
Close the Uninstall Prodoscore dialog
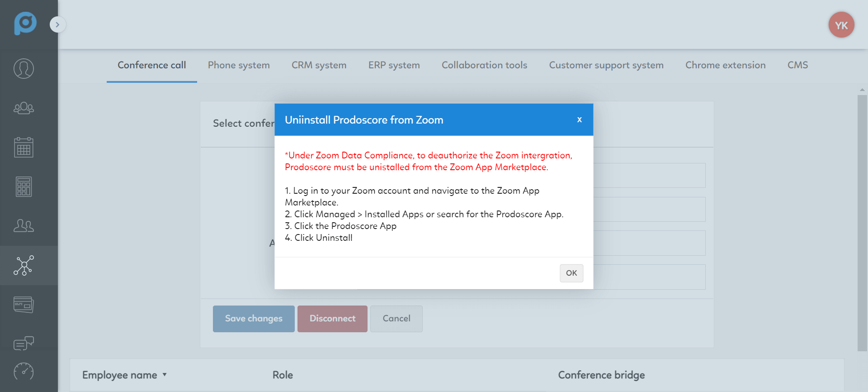[x=579, y=120]
